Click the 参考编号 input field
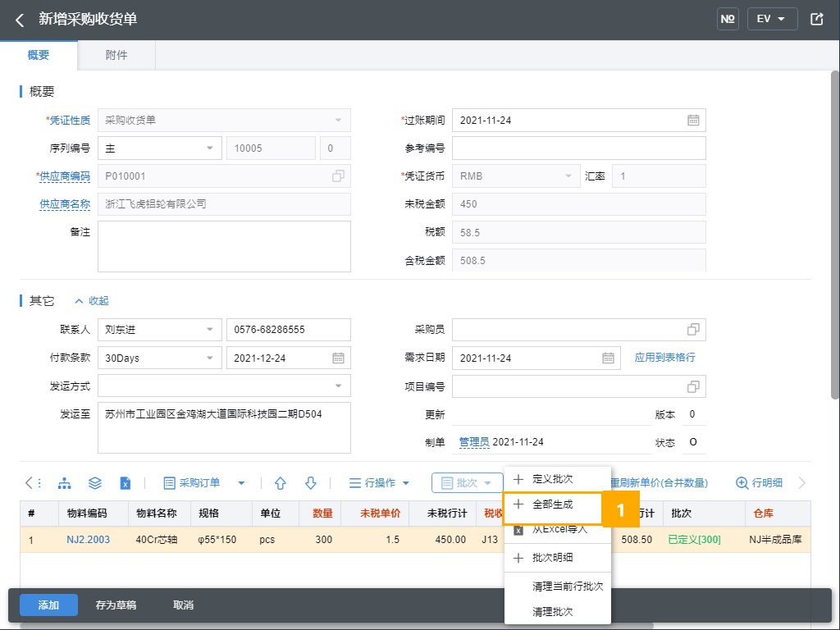840x630 pixels. [x=579, y=148]
